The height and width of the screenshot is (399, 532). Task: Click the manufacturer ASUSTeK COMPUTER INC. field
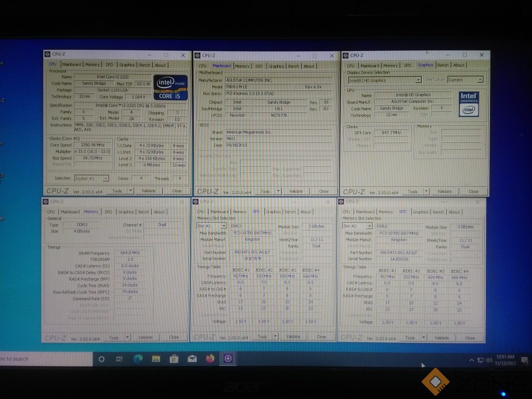coord(279,80)
